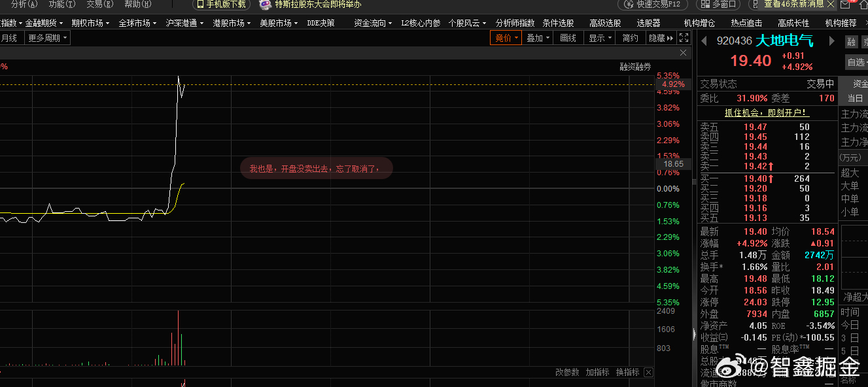This screenshot has height=387, width=868.
Task: Open the 功能(T) menu
Action: pos(62,5)
